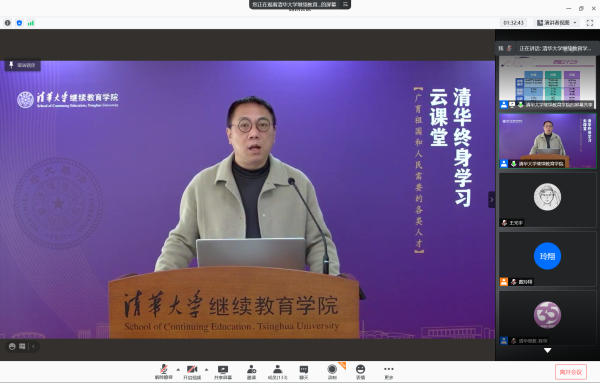Open the members list panel
This screenshot has width=600, height=383.
click(x=277, y=372)
